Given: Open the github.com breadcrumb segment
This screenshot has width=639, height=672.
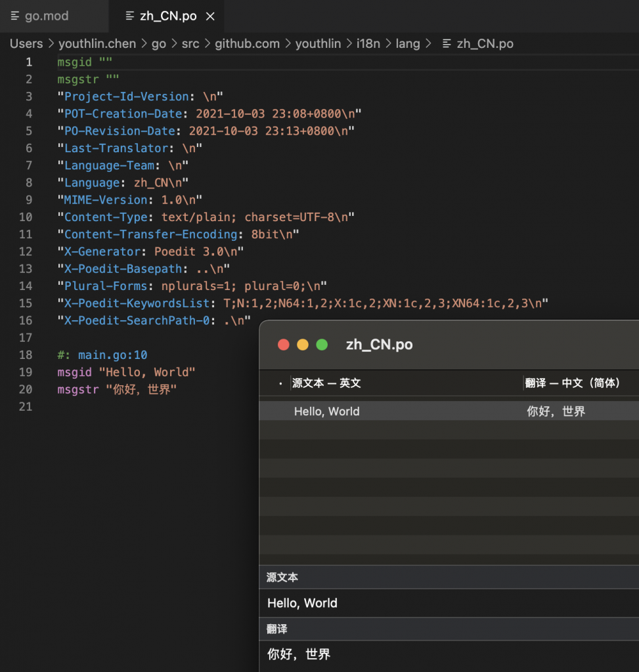Looking at the screenshot, I should click(x=247, y=44).
